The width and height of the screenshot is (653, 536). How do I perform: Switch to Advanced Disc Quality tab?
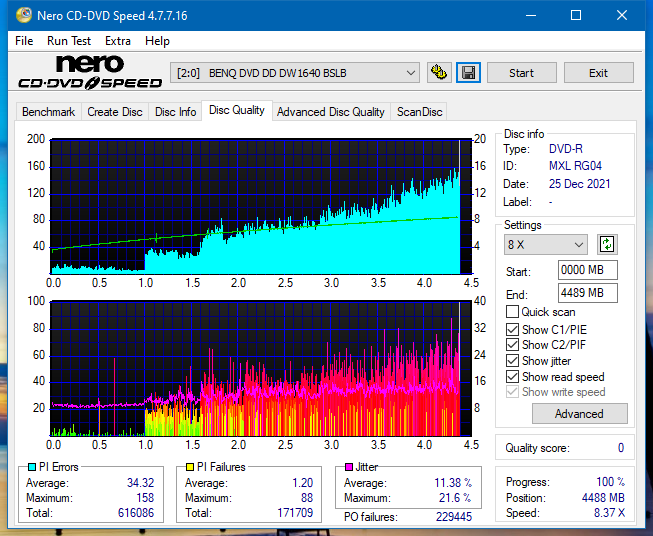(x=331, y=112)
